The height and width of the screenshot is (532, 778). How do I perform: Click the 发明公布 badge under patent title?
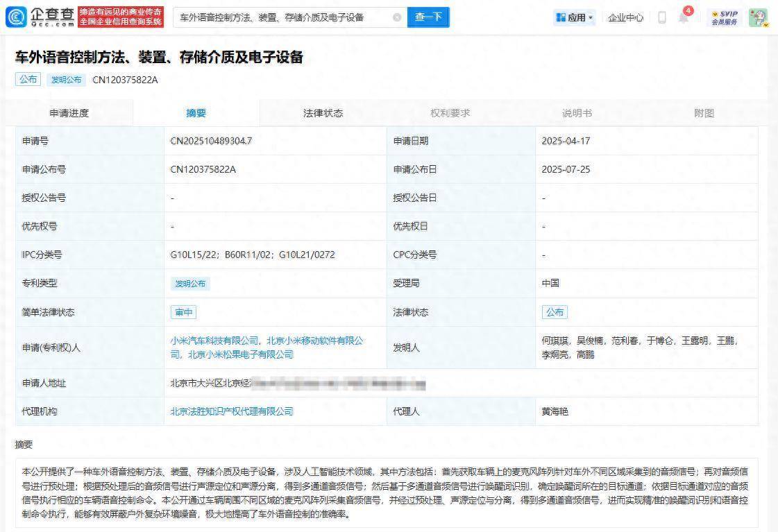click(x=66, y=80)
